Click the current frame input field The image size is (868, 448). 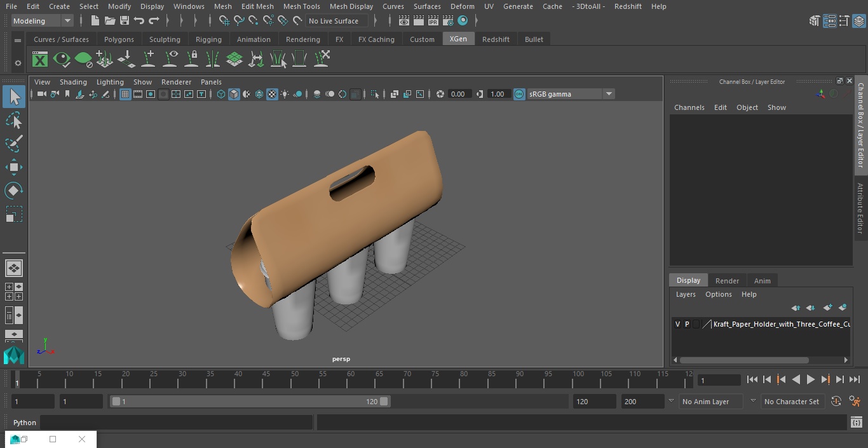[x=719, y=380]
